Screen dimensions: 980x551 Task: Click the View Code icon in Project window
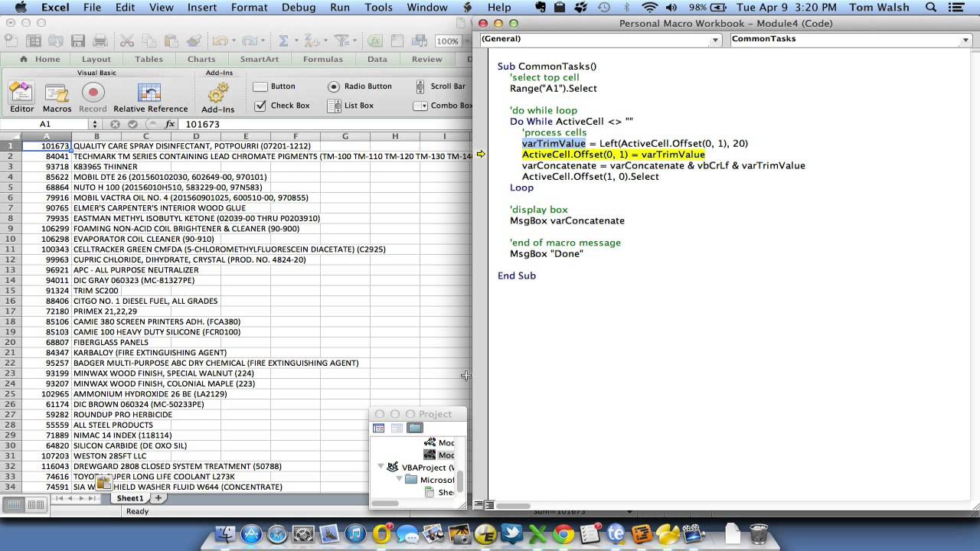pos(378,429)
